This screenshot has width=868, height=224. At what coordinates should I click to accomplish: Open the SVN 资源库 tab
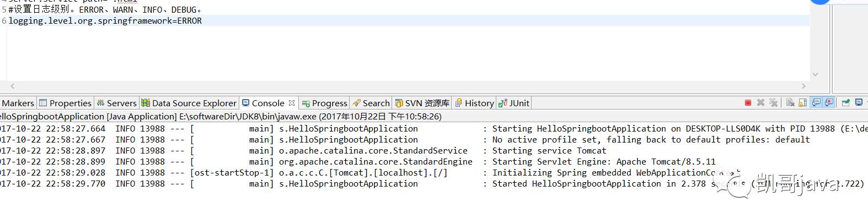tap(422, 103)
